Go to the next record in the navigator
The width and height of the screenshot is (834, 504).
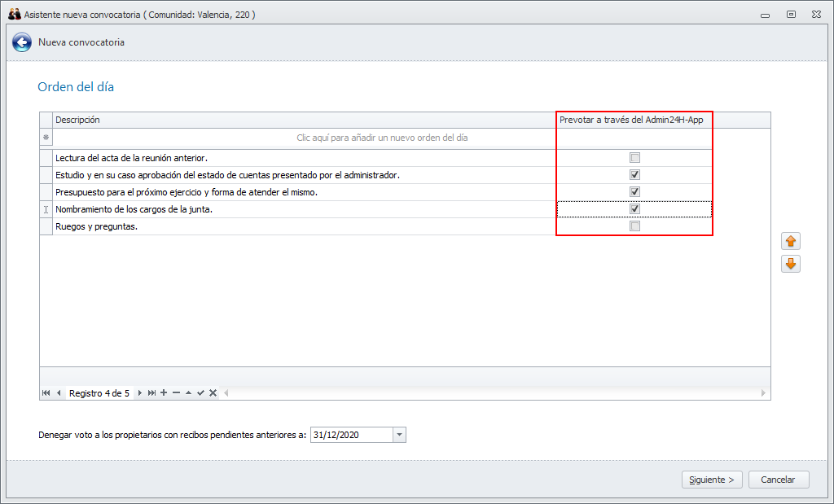(140, 393)
